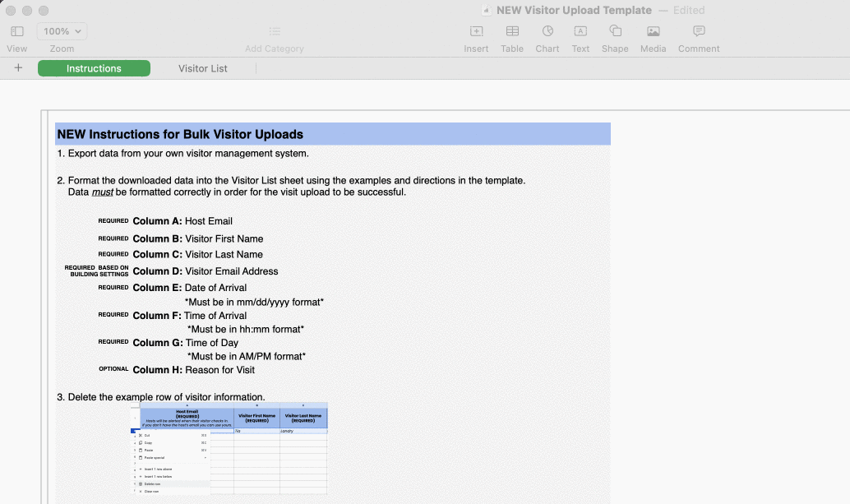Open the Shape picker
The height and width of the screenshot is (504, 850).
click(615, 31)
